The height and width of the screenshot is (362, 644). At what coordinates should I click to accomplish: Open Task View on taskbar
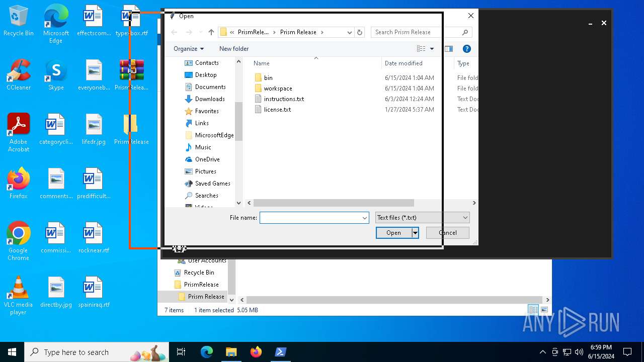[181, 352]
